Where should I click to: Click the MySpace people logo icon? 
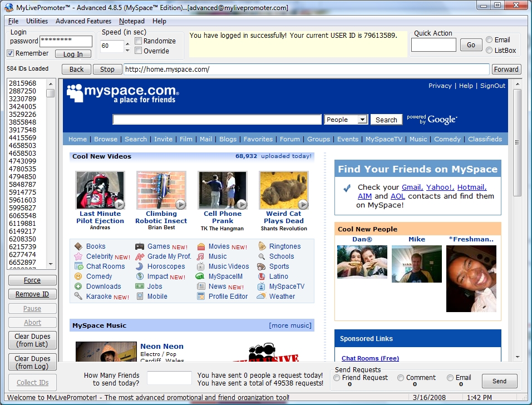pos(75,93)
